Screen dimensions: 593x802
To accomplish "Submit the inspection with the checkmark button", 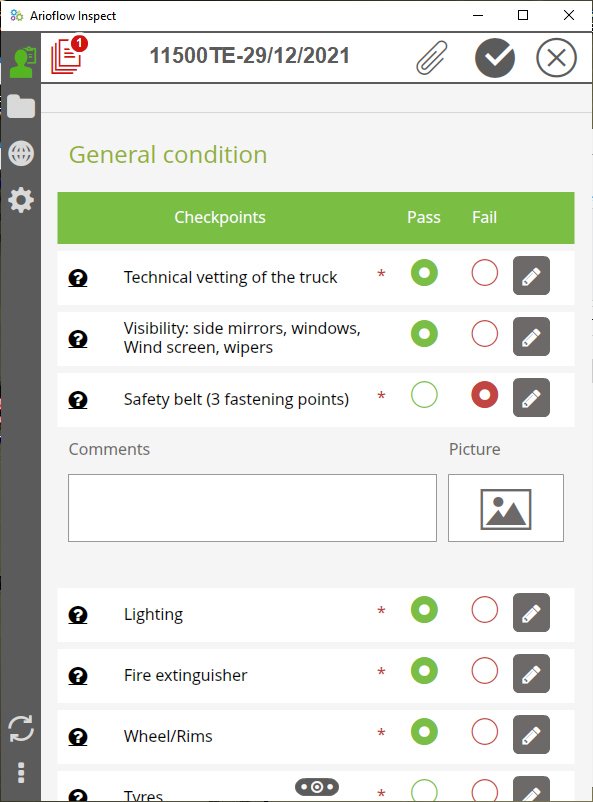I will (494, 57).
